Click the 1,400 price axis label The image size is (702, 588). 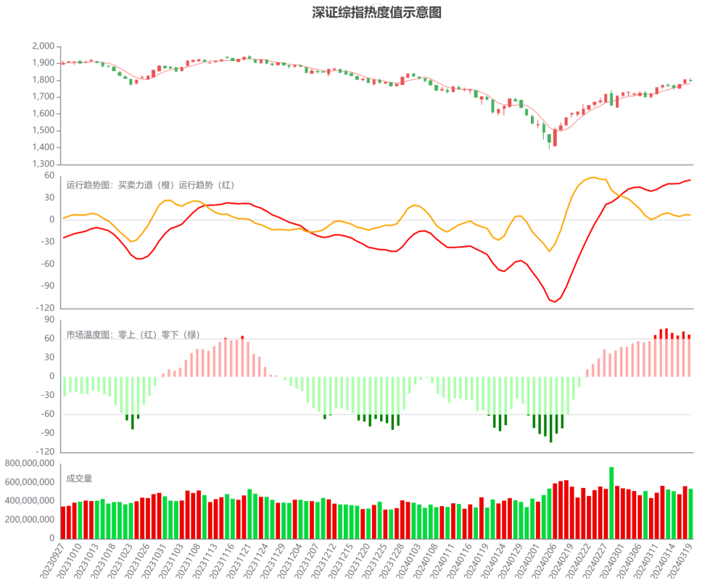pyautogui.click(x=43, y=147)
